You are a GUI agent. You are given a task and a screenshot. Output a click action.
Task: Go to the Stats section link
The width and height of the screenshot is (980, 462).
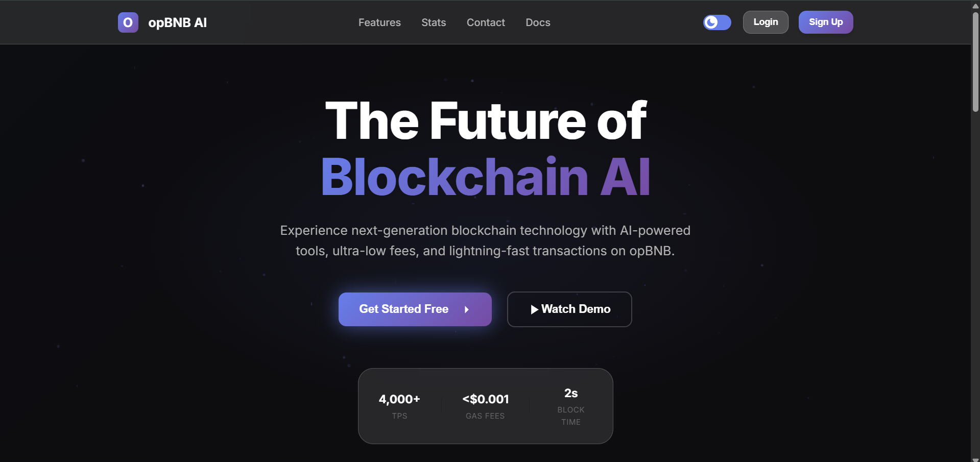434,22
